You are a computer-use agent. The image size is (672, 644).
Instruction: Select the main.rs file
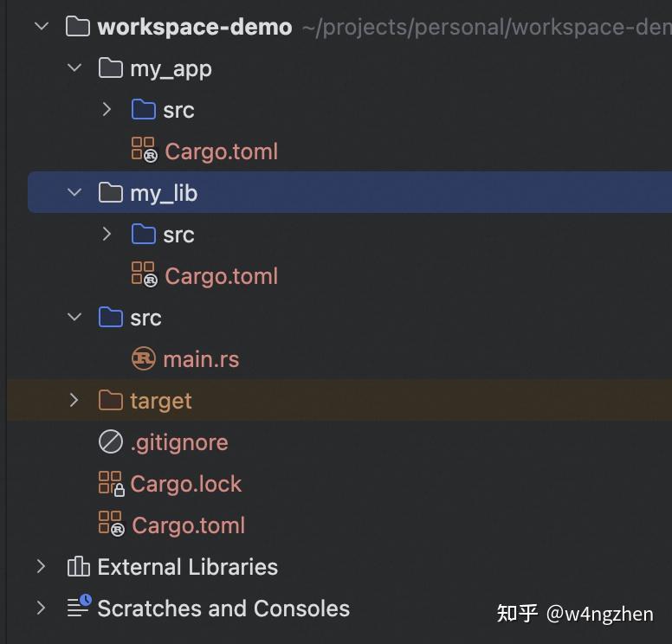pos(201,359)
